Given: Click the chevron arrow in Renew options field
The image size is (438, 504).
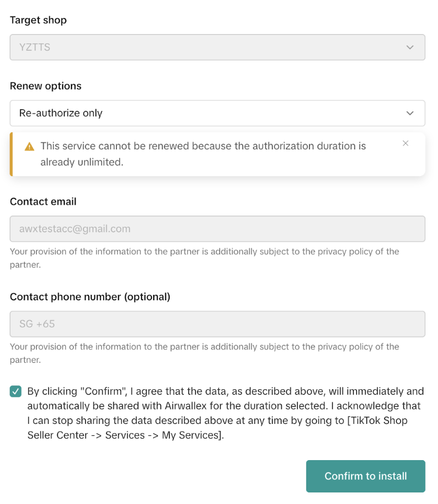Looking at the screenshot, I should point(410,113).
